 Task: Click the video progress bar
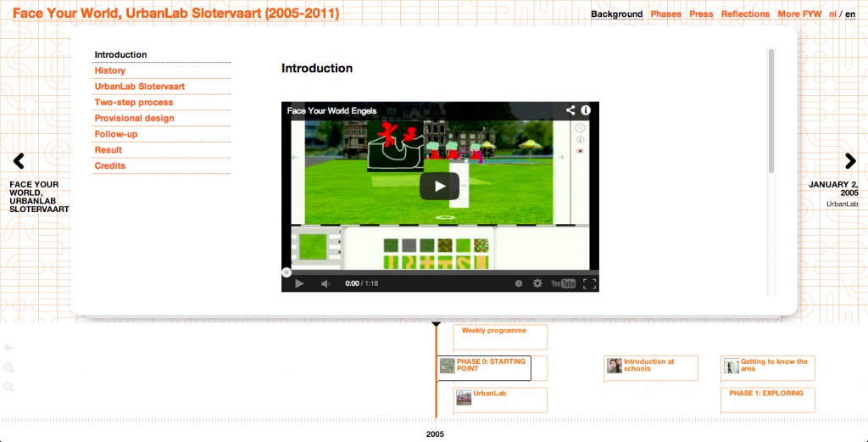coord(440,272)
